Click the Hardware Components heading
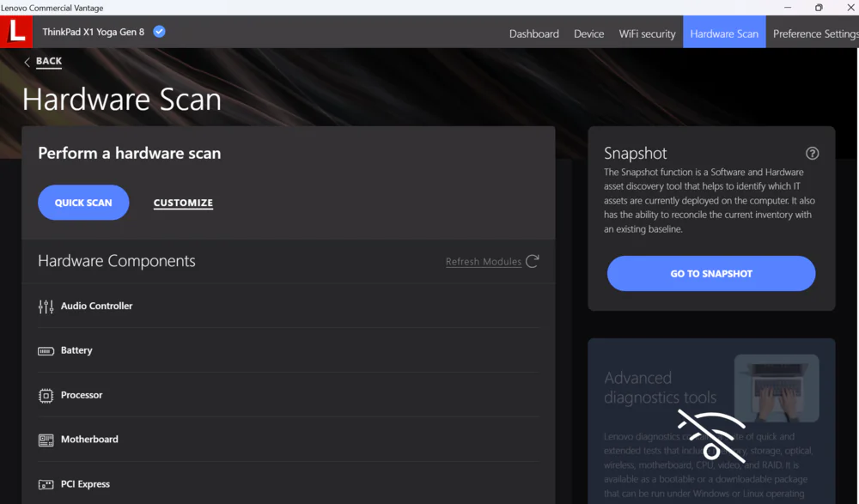 [x=117, y=261]
